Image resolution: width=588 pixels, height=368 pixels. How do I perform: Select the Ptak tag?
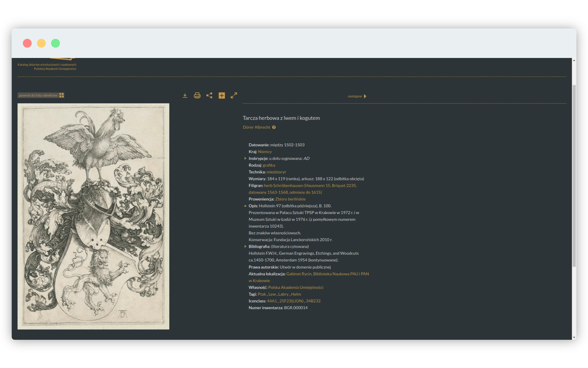262,294
